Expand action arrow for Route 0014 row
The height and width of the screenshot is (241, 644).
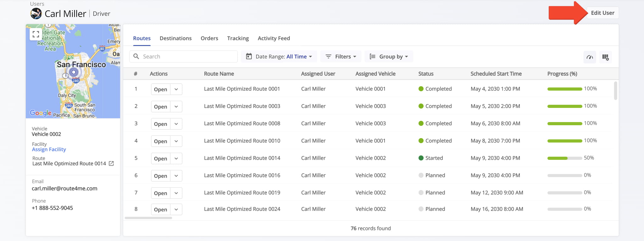click(176, 159)
